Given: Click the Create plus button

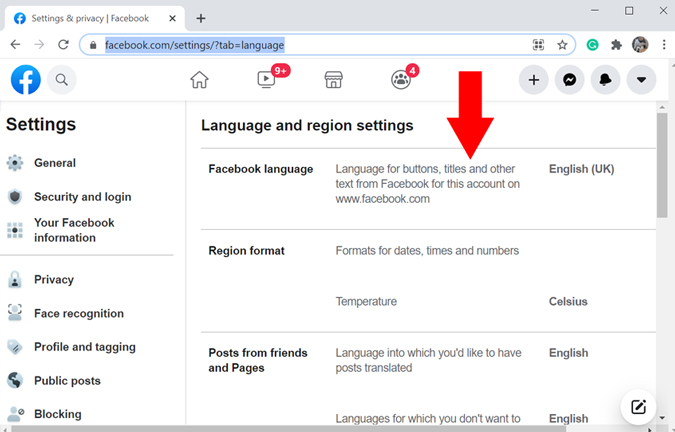Looking at the screenshot, I should (534, 80).
